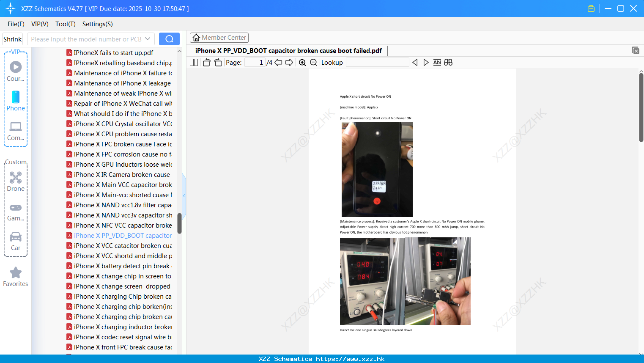This screenshot has height=363, width=644.
Task: Click the file list scrollbar thumb
Action: click(179, 223)
